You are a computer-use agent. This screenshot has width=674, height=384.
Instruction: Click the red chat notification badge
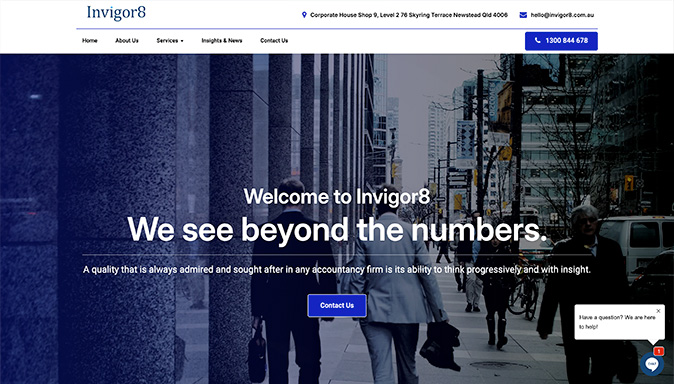659,351
